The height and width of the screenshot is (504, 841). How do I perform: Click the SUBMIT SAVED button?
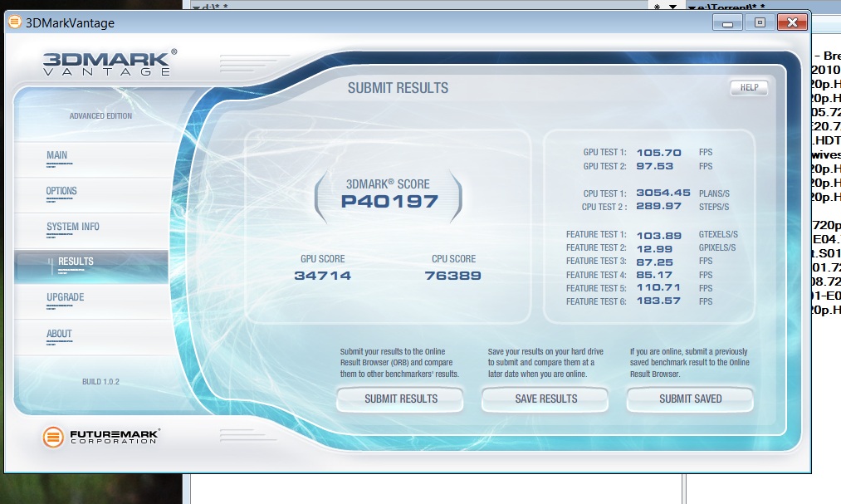pyautogui.click(x=690, y=399)
